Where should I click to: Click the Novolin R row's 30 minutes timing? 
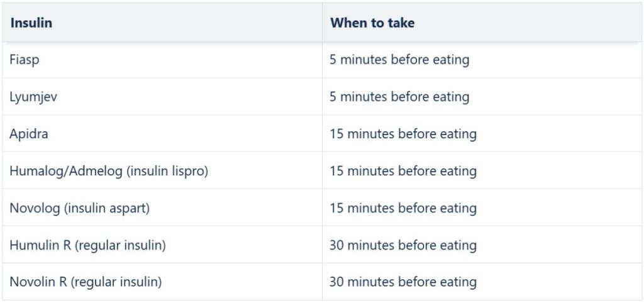(403, 282)
